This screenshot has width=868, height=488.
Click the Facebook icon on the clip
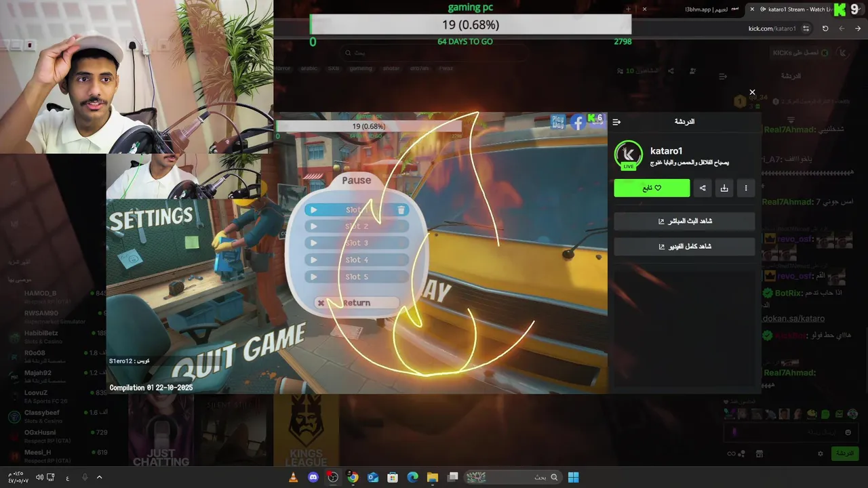tap(578, 122)
